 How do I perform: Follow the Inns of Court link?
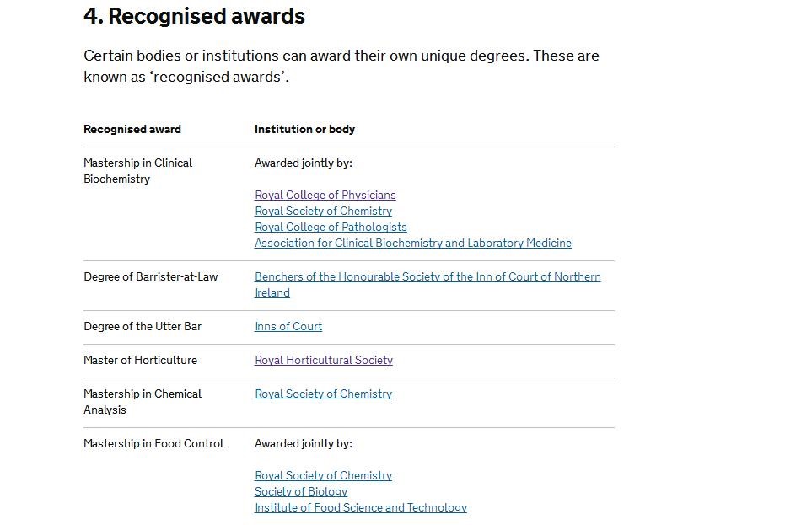point(288,326)
